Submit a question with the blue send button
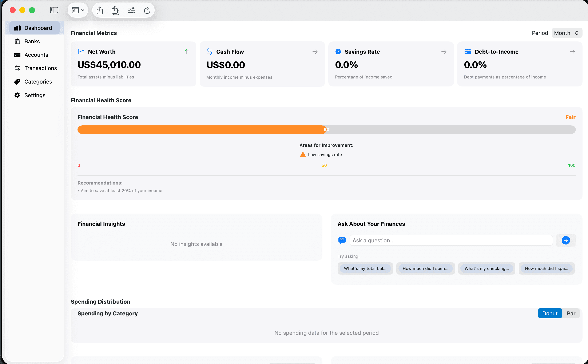The height and width of the screenshot is (364, 588). click(566, 240)
